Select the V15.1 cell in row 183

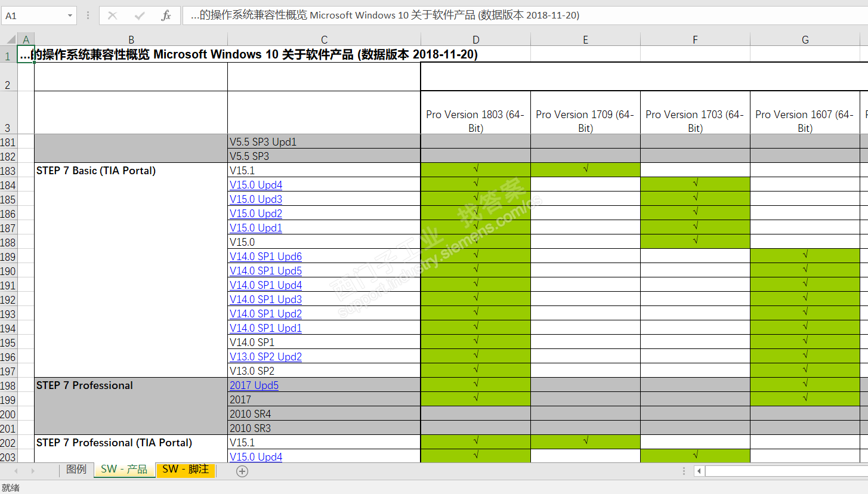tap(324, 171)
